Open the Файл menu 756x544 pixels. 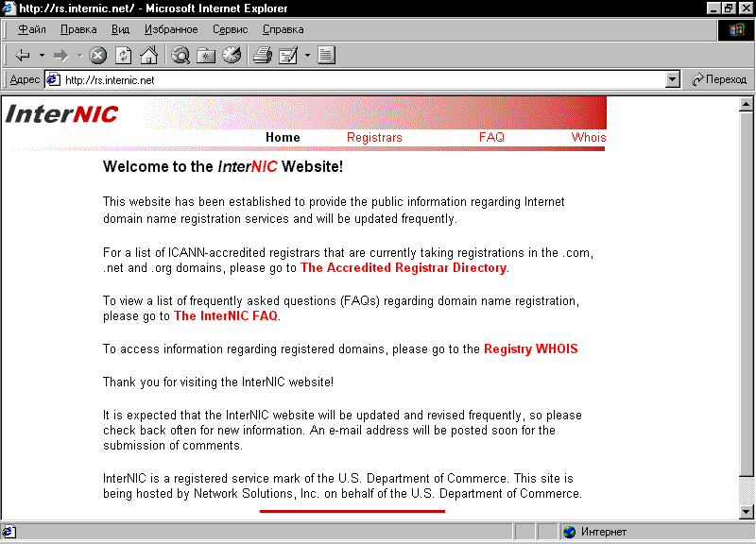coord(32,29)
